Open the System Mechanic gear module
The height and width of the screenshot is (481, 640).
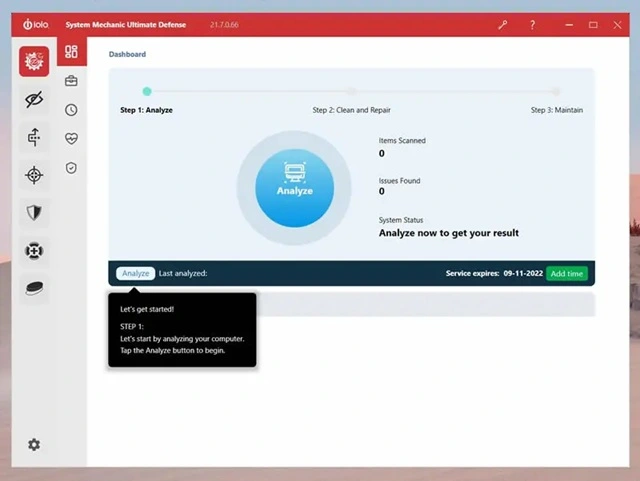click(x=34, y=61)
